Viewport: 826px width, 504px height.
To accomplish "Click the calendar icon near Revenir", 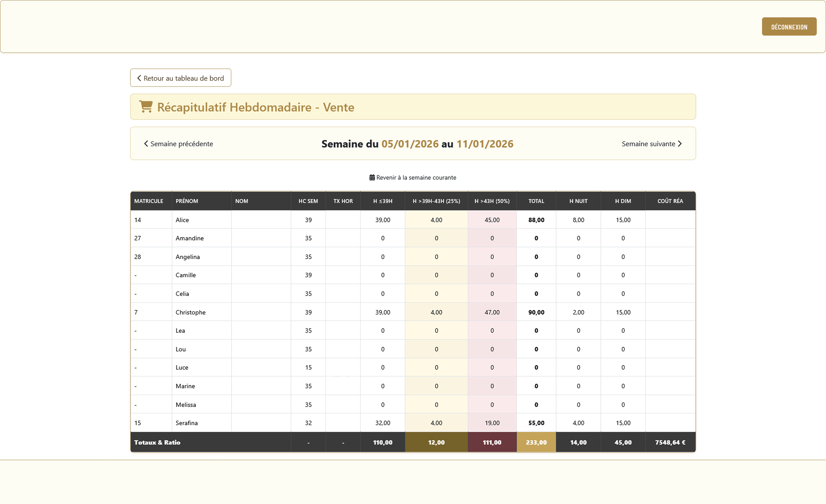I will point(372,177).
